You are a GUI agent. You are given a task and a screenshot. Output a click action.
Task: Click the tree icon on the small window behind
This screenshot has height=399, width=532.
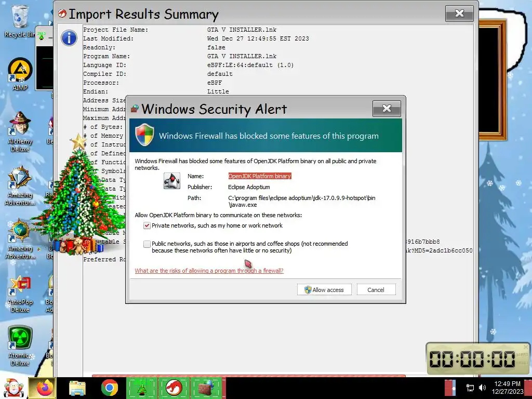(42, 35)
